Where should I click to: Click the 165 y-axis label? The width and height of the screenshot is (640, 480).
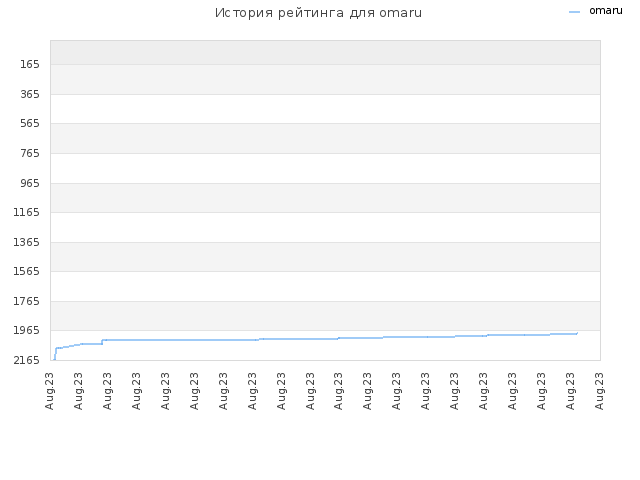pos(30,64)
